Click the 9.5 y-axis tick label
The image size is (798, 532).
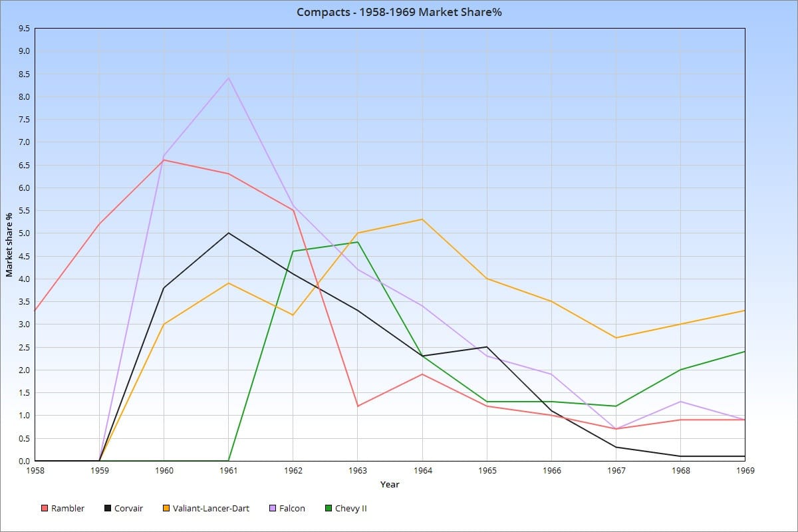tap(24, 29)
